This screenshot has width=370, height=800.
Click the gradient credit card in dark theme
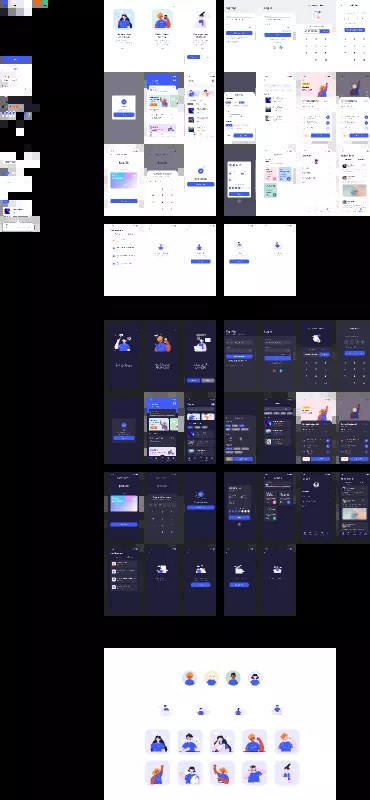[x=124, y=504]
